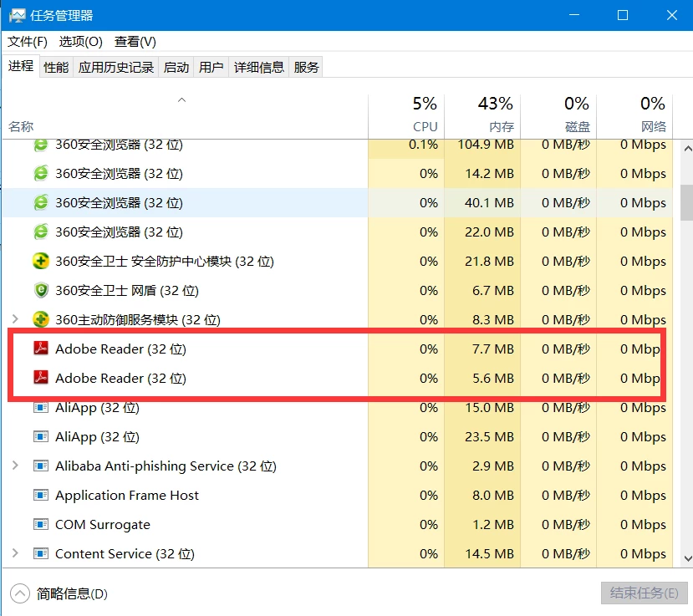Switch to the 用户 tab
Image resolution: width=693 pixels, height=616 pixels.
[211, 67]
